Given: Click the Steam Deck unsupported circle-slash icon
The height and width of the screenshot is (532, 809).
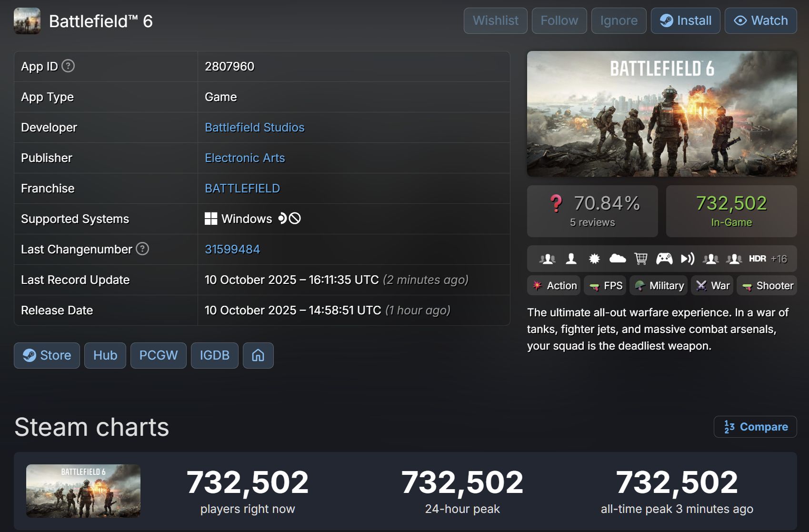Looking at the screenshot, I should click(295, 218).
